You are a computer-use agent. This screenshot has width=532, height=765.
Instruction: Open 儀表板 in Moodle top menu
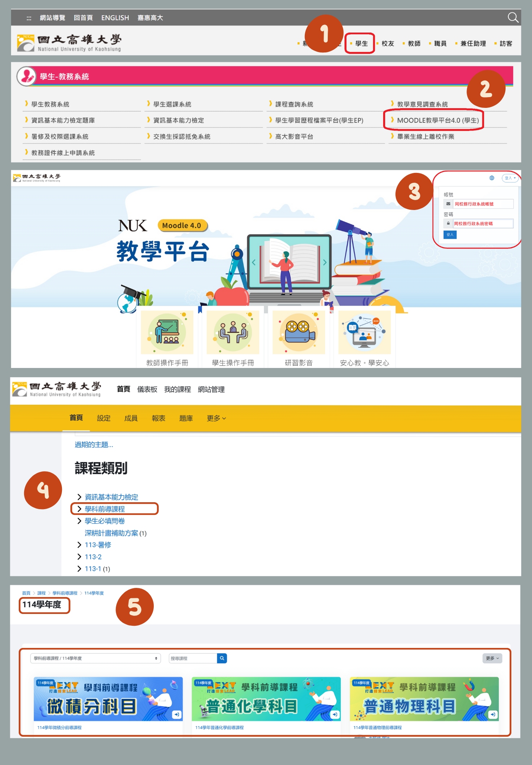147,389
